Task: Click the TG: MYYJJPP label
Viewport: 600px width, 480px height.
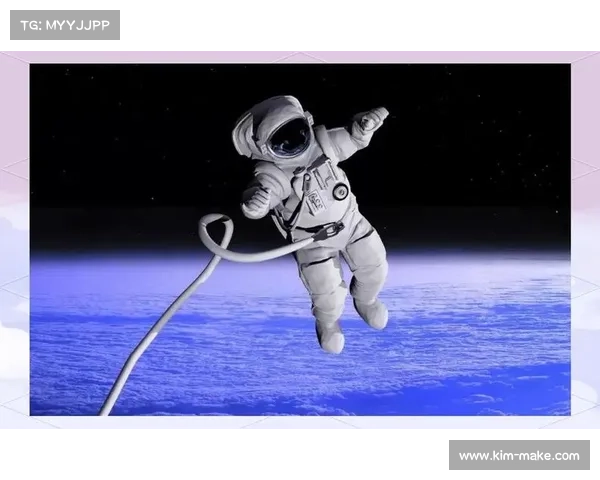Action: (x=64, y=24)
